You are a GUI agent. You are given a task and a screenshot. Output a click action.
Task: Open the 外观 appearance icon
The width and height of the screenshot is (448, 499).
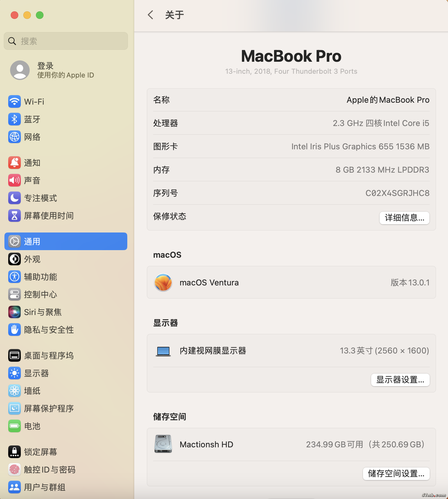pyautogui.click(x=14, y=259)
